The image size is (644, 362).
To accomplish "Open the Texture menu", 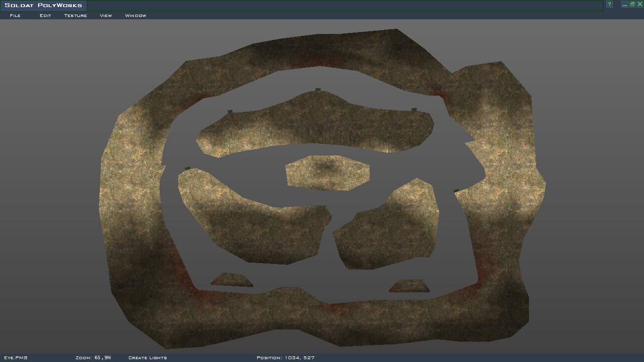I will 75,16.
